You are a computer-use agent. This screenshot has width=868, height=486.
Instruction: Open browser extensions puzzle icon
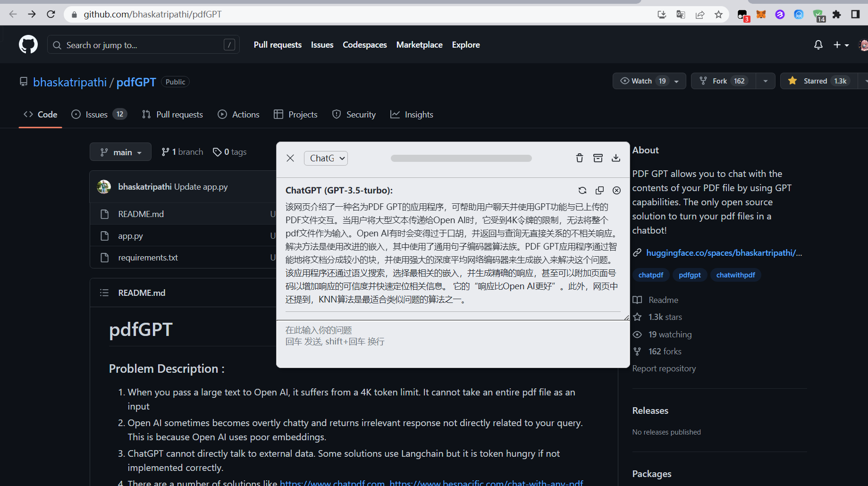pyautogui.click(x=836, y=15)
